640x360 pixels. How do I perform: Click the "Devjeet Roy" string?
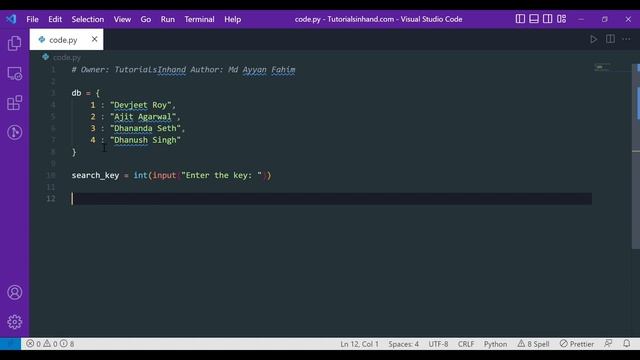click(x=140, y=105)
